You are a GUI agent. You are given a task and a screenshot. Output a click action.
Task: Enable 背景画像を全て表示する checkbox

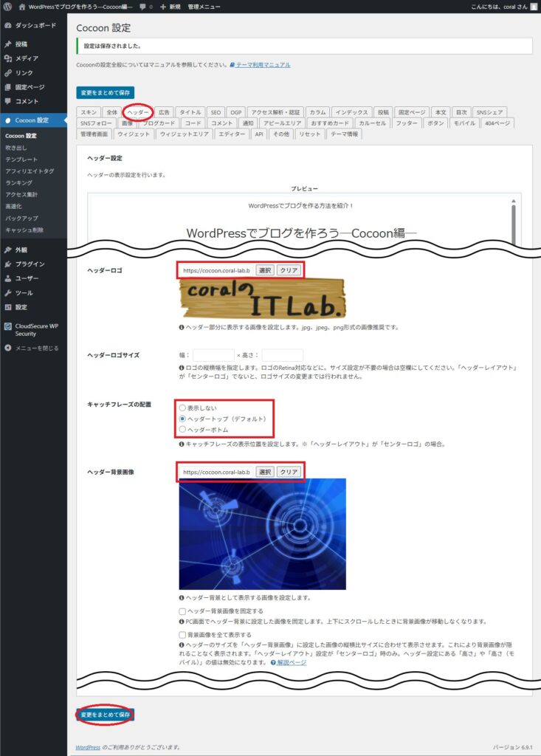click(x=182, y=634)
